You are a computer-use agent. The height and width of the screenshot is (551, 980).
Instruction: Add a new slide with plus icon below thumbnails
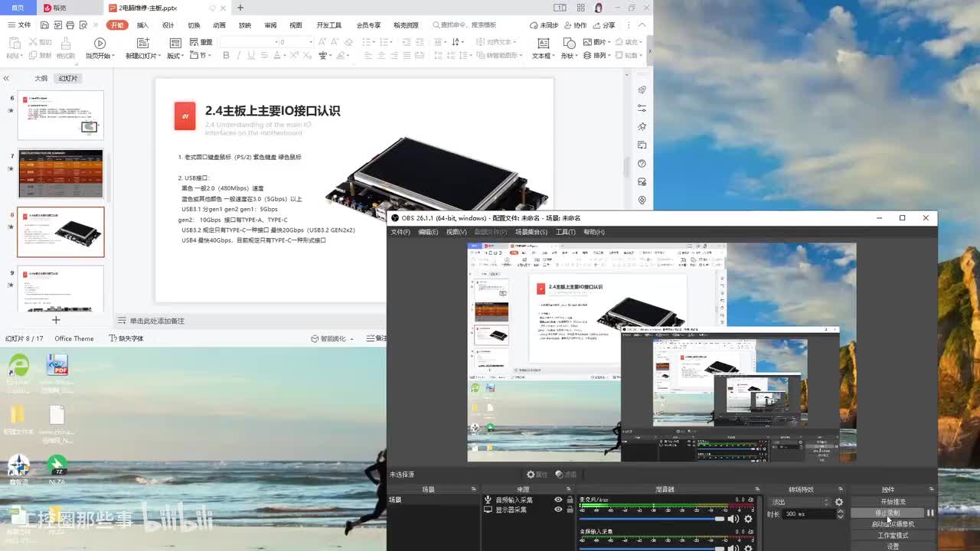(x=55, y=320)
